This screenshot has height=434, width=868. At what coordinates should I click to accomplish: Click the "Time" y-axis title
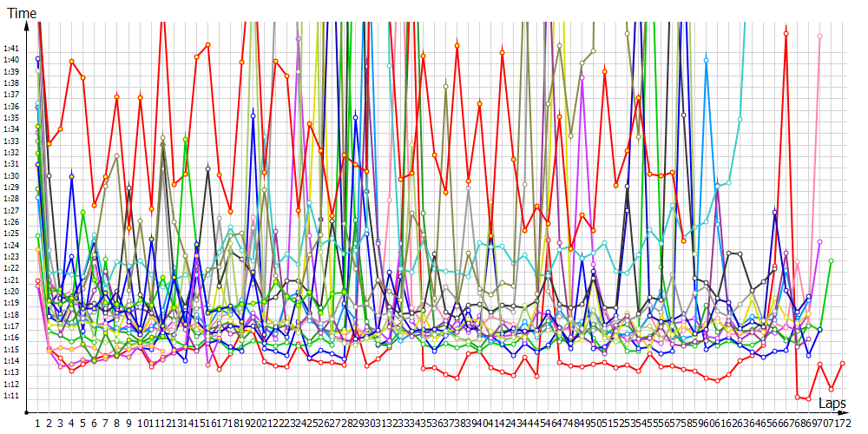pyautogui.click(x=22, y=14)
